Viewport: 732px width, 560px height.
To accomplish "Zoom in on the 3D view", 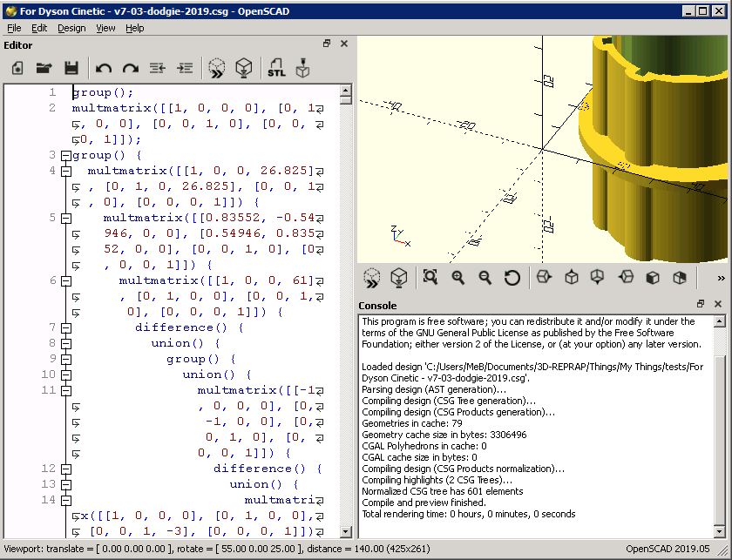I will click(458, 278).
